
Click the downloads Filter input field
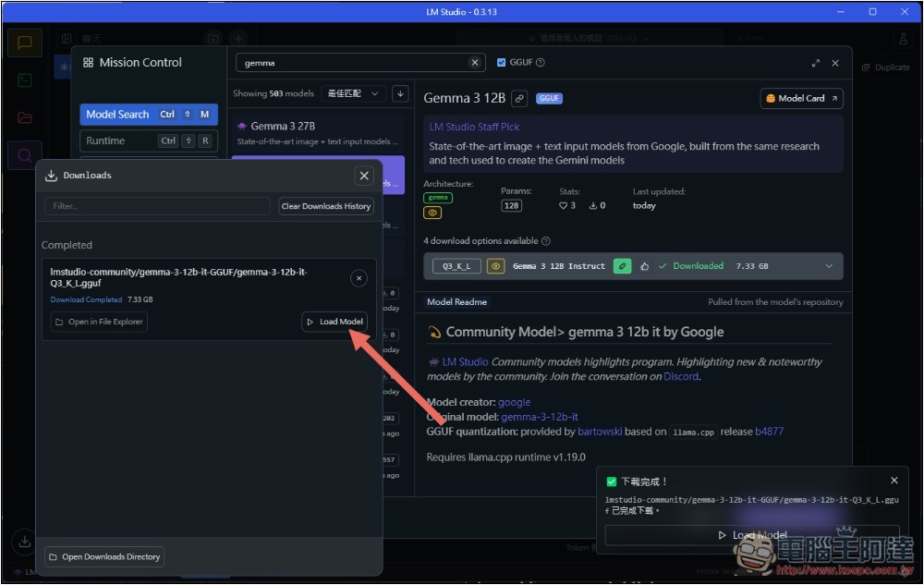pos(157,206)
